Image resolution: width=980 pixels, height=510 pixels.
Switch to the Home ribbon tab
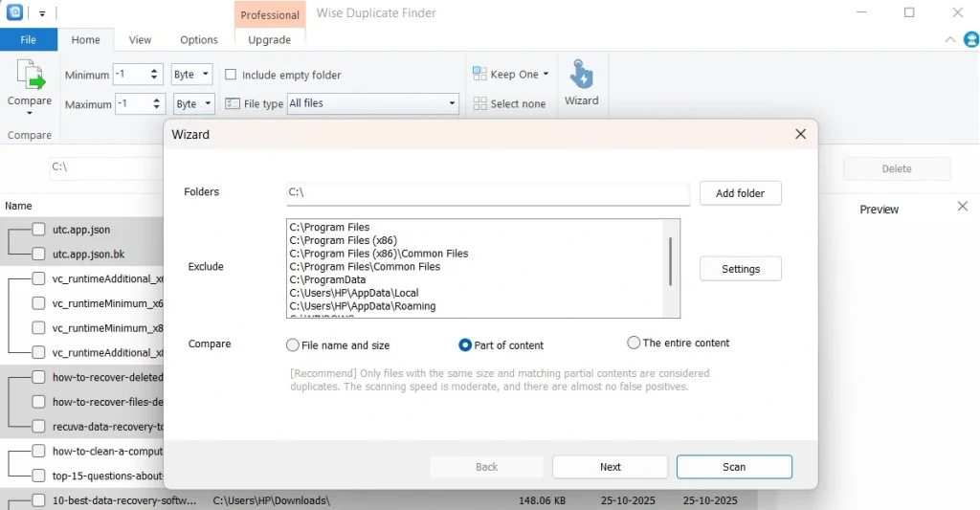(85, 39)
